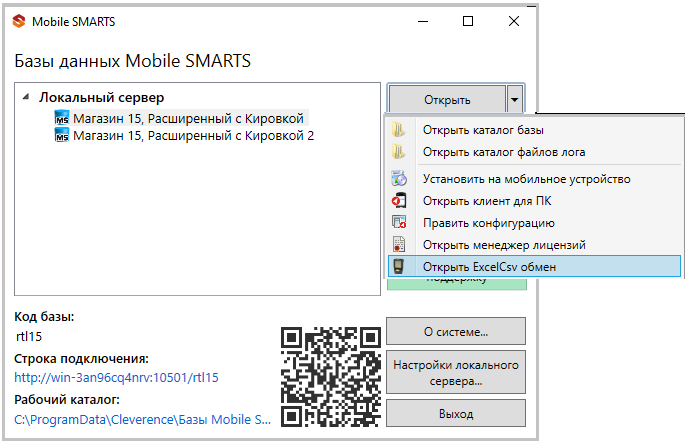
Task: Click the icon beside Править конфигурацию
Action: click(x=399, y=222)
